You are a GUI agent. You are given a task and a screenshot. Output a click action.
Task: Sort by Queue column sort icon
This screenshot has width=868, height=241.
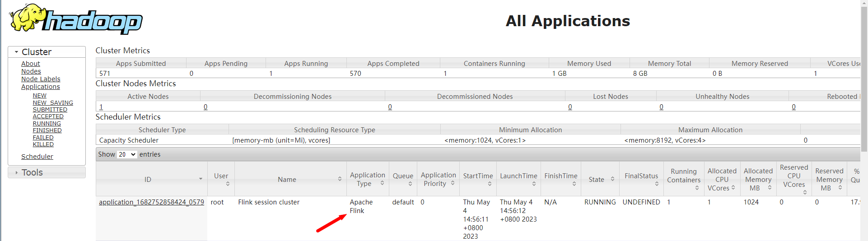coord(410,184)
